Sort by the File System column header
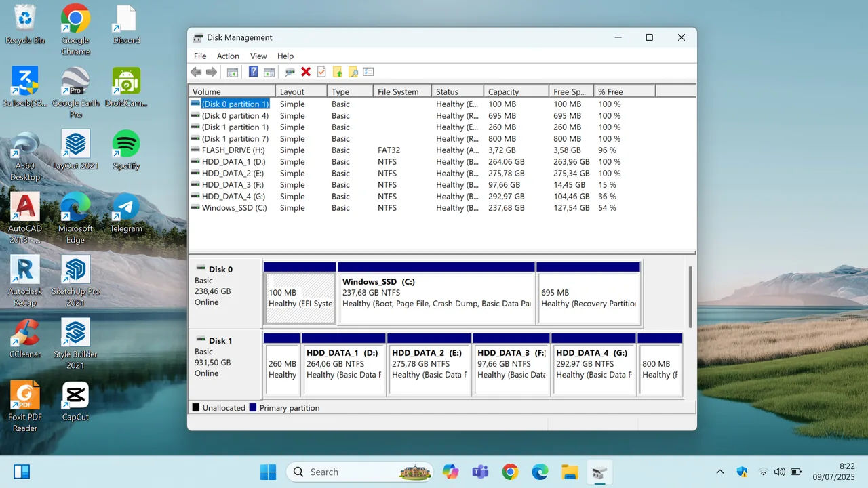This screenshot has height=488, width=868. 402,91
